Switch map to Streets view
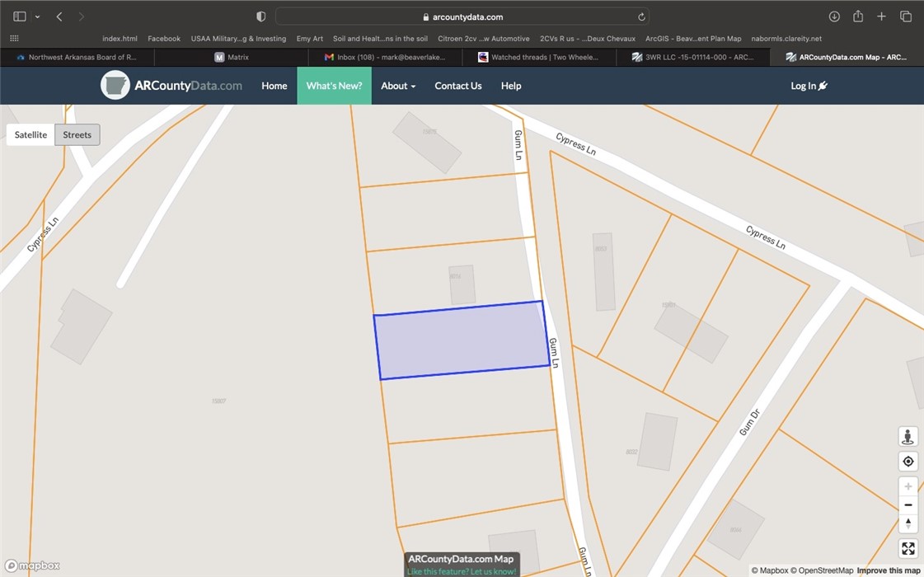 tap(77, 134)
